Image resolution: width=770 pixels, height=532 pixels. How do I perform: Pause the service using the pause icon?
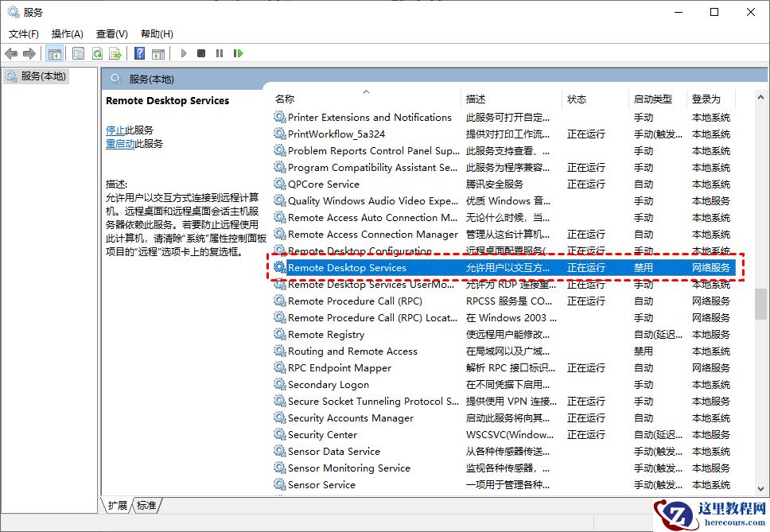click(x=221, y=53)
